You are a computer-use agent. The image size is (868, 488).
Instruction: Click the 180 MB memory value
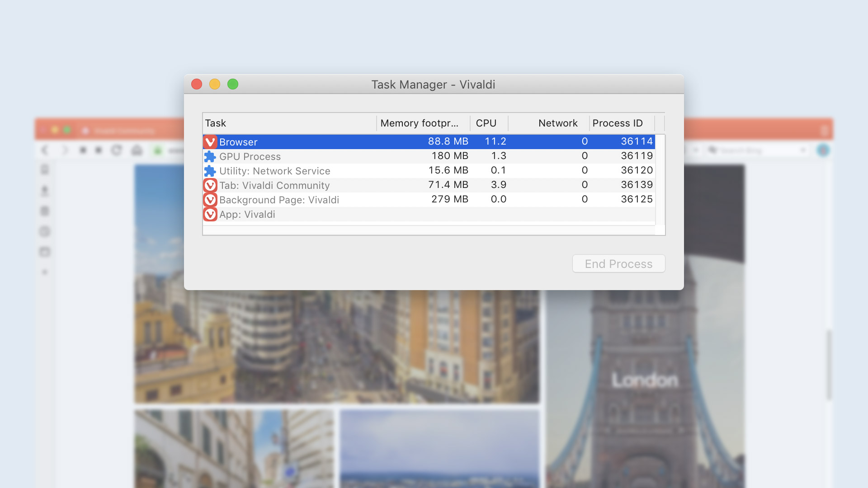click(x=450, y=156)
